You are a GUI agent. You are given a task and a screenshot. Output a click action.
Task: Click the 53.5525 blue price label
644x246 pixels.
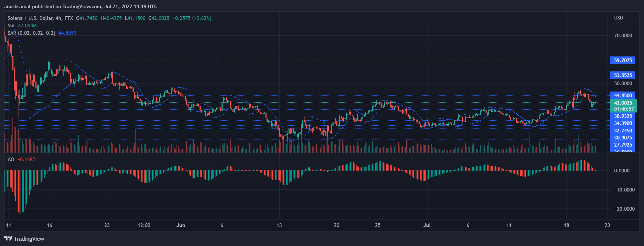[x=623, y=75]
